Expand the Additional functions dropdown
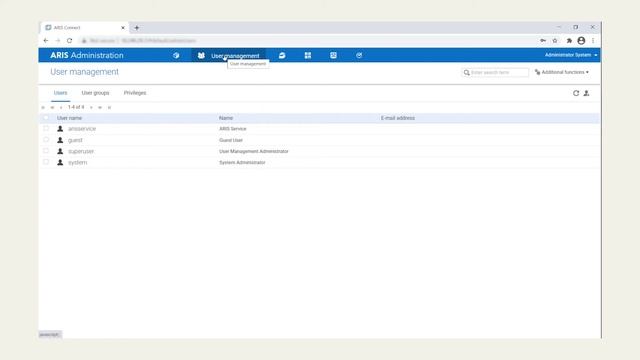Image resolution: width=640 pixels, height=360 pixels. pos(562,72)
